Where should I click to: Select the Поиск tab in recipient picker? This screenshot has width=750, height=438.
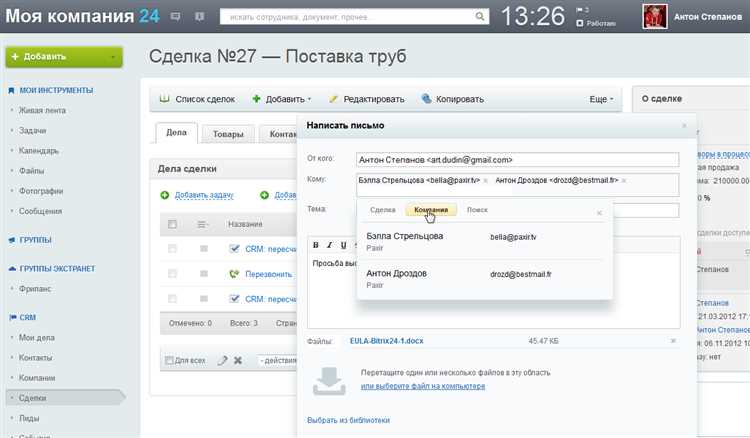click(477, 209)
